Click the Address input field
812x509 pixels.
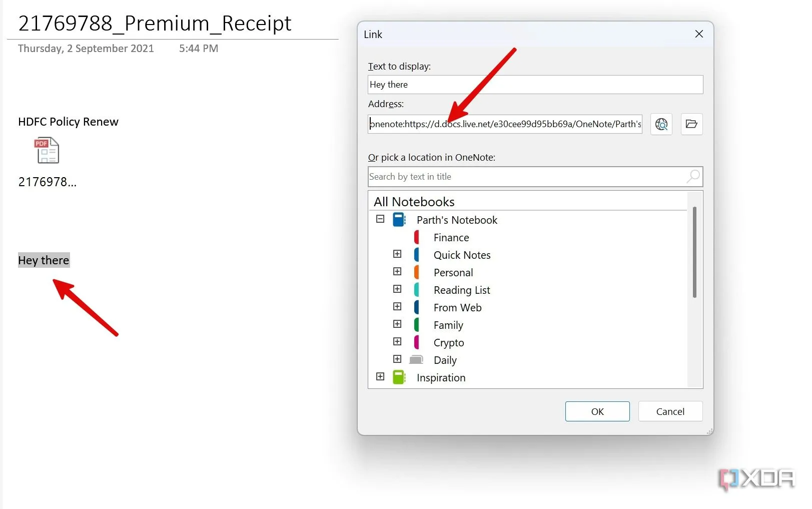tap(505, 124)
